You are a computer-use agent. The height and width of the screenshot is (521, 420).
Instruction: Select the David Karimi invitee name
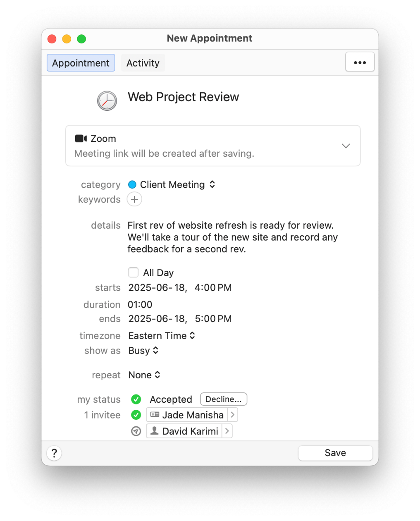(190, 431)
